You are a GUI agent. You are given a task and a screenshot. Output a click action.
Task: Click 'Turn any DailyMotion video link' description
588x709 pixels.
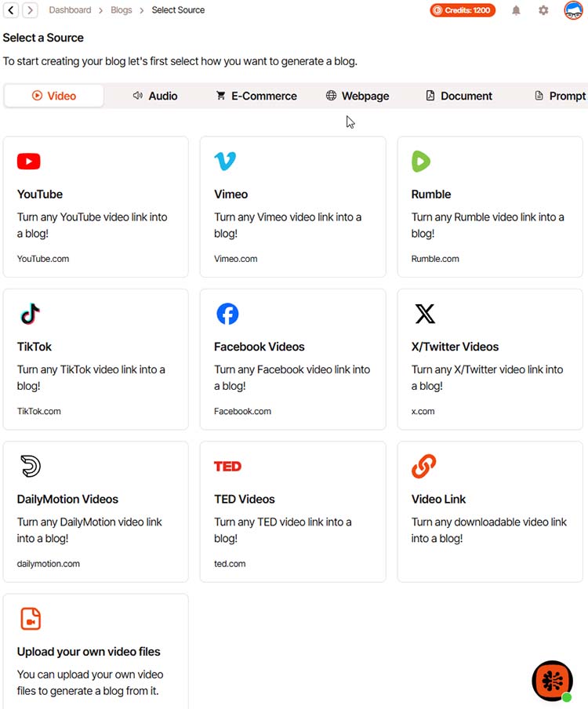coord(89,530)
